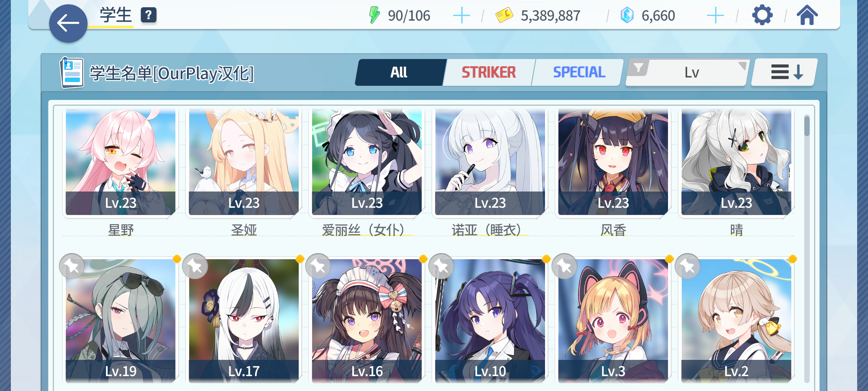Open the filter funnel icon

pyautogui.click(x=639, y=68)
